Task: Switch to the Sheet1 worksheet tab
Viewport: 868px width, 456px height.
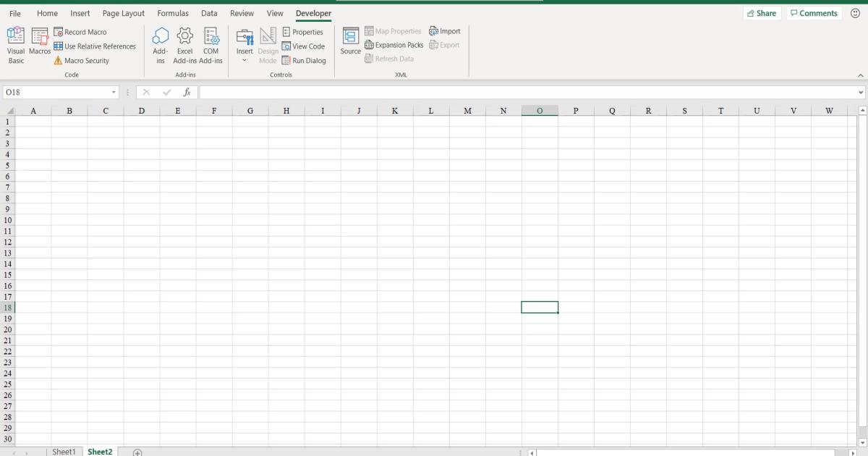Action: [64, 451]
